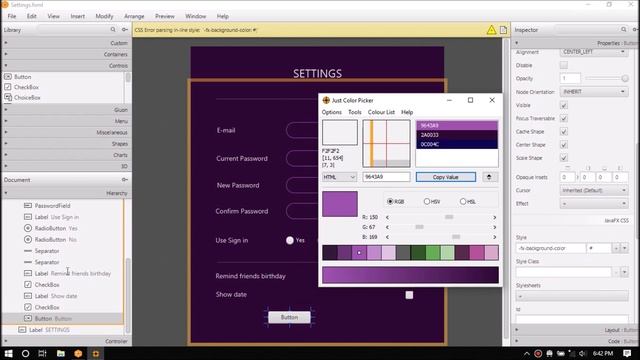Expand the Charts library section
640x360 pixels.
pyautogui.click(x=67, y=155)
